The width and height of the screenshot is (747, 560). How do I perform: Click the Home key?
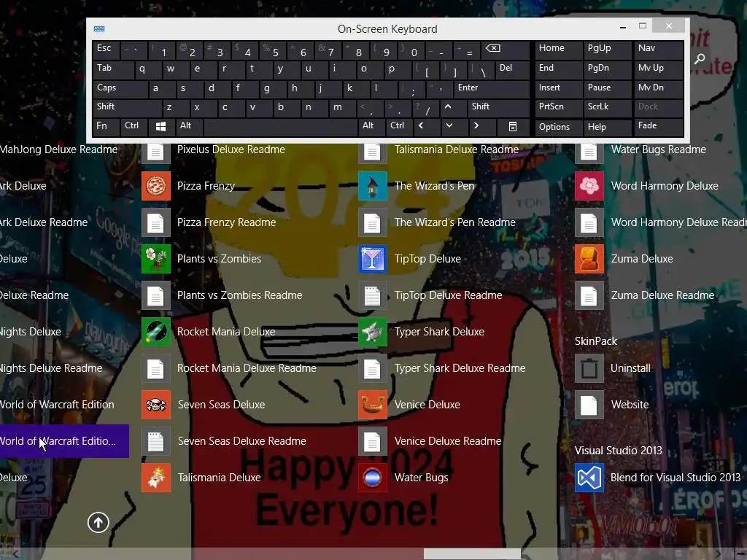[x=558, y=49]
